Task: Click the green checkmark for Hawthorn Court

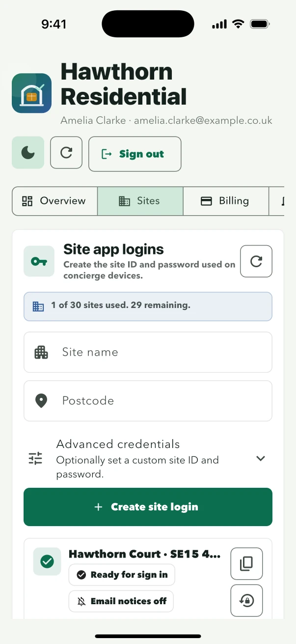Action: (x=47, y=561)
